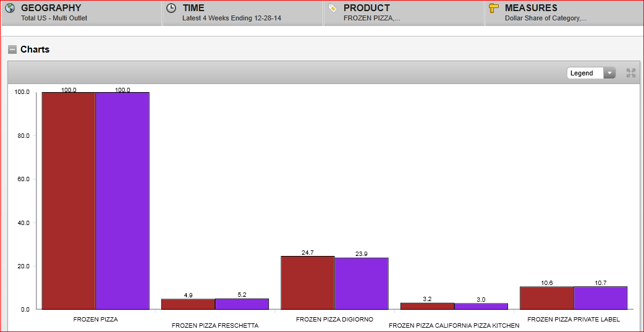Click the Measures ruler icon
The width and height of the screenshot is (644, 332).
pyautogui.click(x=493, y=9)
